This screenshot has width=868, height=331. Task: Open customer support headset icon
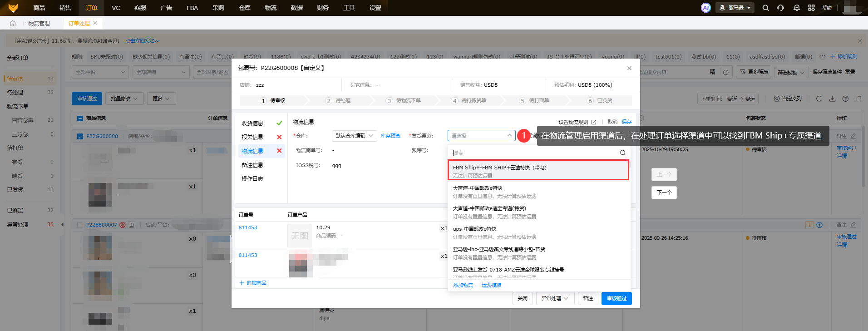pos(780,8)
